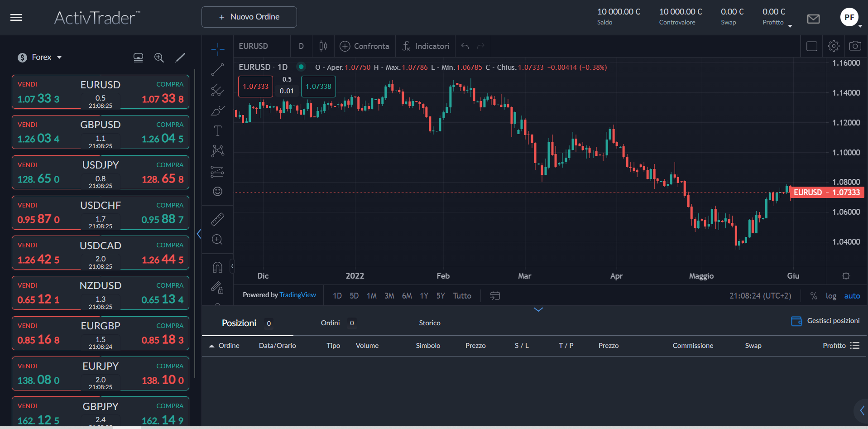Collapse the drawing toolbar arrow
This screenshot has height=429, width=868.
(232, 266)
